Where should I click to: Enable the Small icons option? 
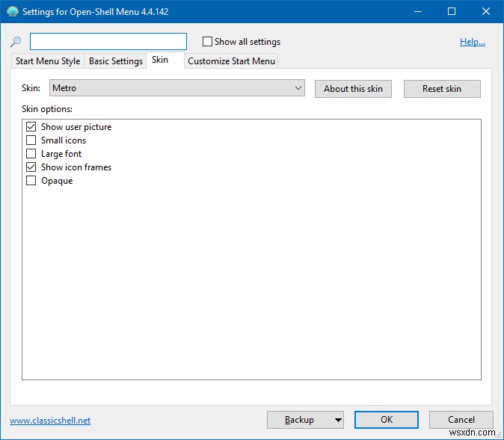click(x=31, y=140)
